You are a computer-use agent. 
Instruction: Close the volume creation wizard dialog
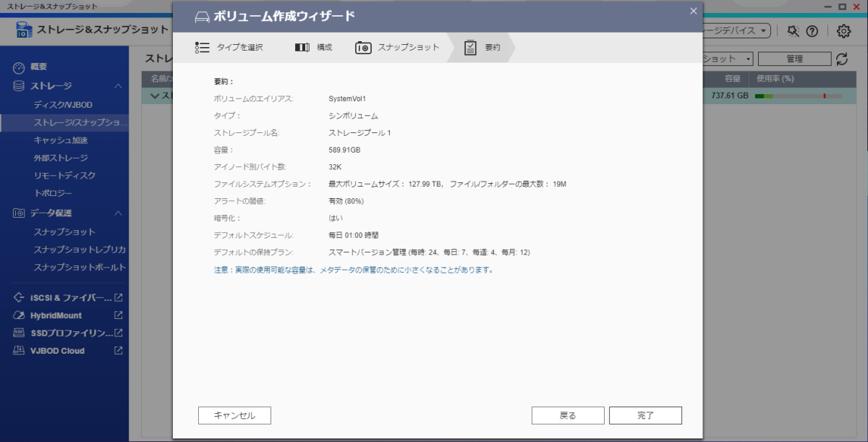click(693, 11)
